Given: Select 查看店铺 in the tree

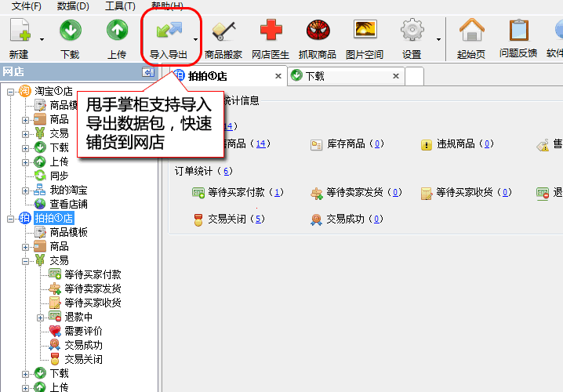Looking at the screenshot, I should pyautogui.click(x=68, y=205).
